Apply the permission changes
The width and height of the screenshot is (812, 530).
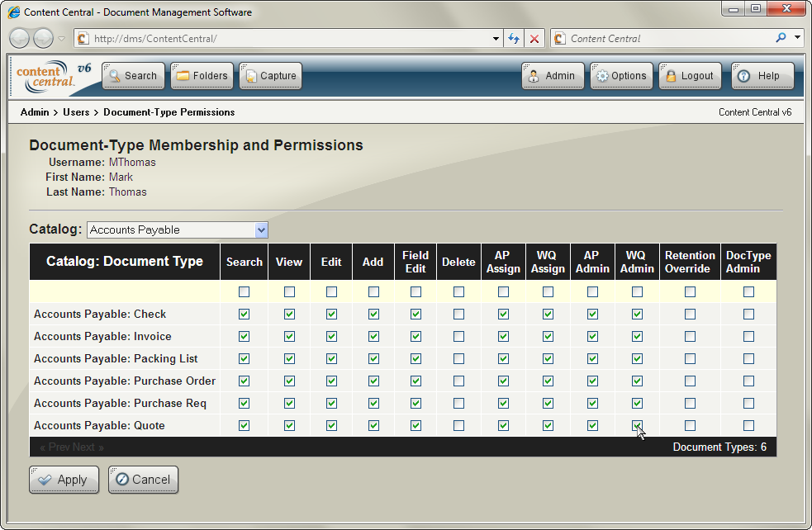click(64, 480)
